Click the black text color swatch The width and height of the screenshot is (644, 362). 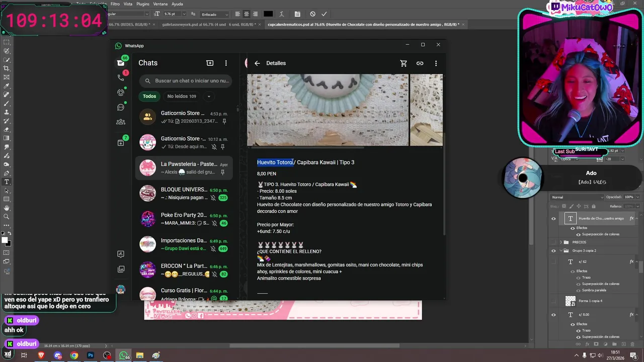coord(268,14)
